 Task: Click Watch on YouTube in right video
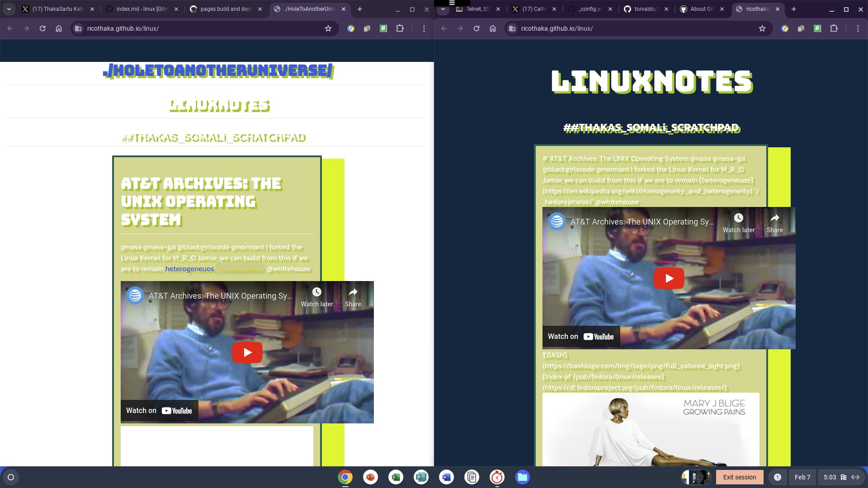[x=581, y=337]
